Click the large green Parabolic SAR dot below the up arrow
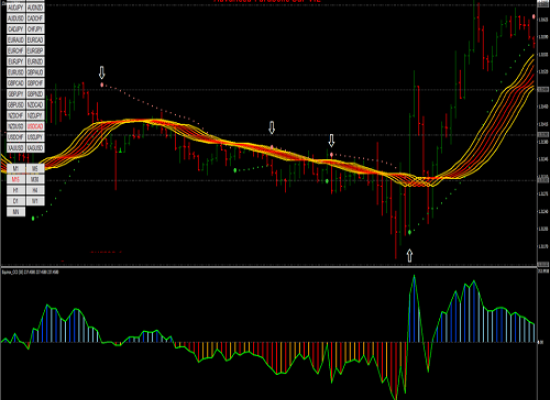The image size is (550, 400). click(410, 232)
